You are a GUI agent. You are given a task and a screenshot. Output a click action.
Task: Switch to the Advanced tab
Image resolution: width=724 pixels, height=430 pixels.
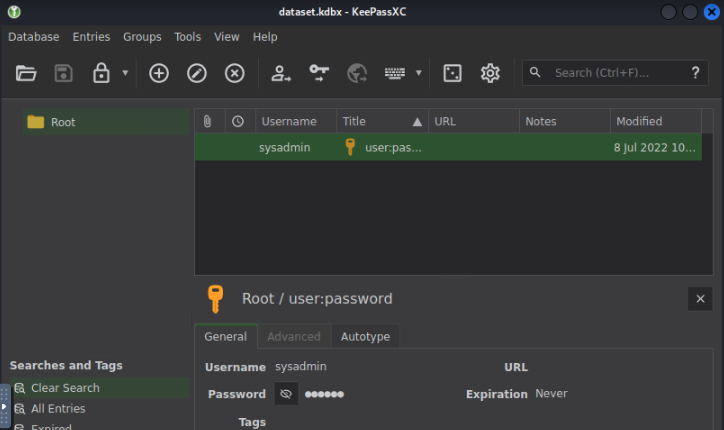[x=294, y=336]
